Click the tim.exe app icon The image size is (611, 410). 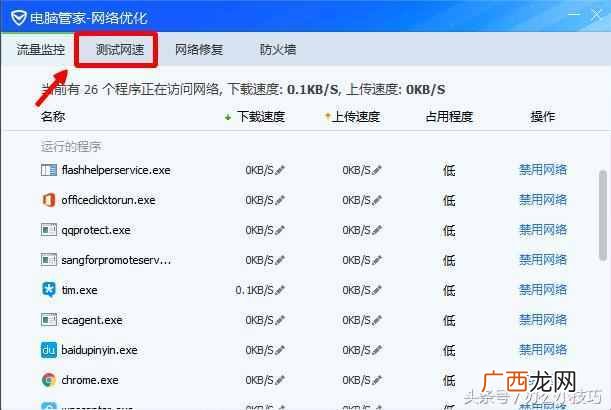click(x=49, y=290)
